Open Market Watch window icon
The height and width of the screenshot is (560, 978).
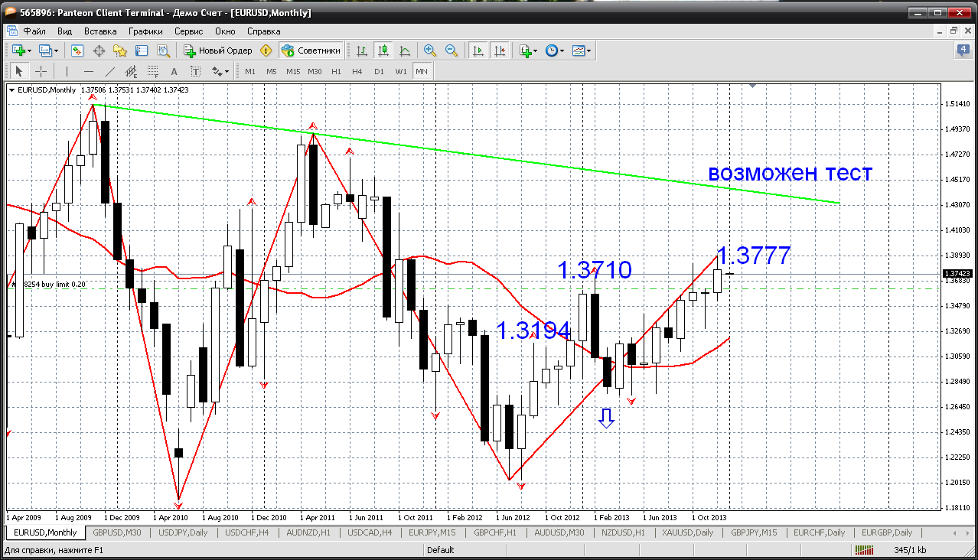[x=77, y=50]
